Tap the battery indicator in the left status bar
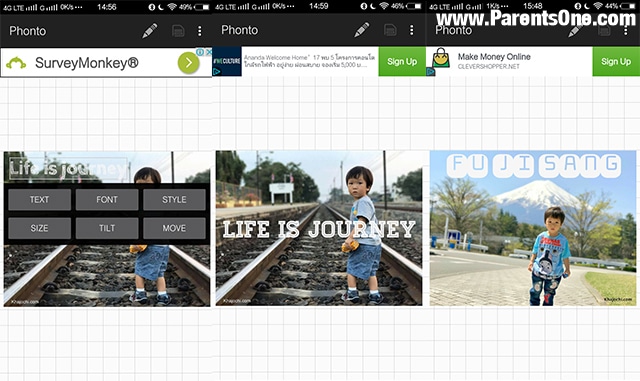 [x=202, y=7]
